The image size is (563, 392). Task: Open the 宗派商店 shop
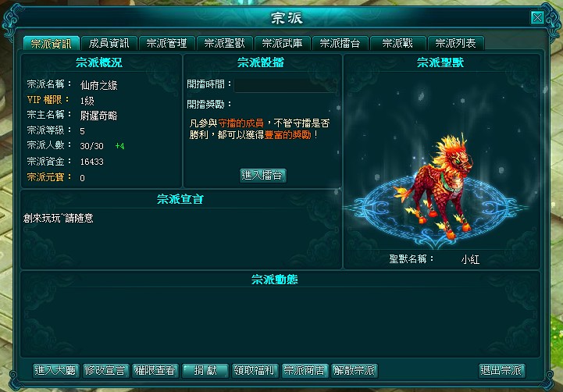coord(305,370)
